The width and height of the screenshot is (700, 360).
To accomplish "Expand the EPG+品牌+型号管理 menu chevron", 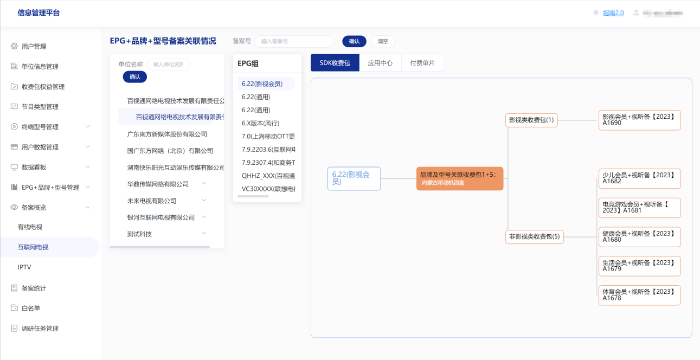I will [x=88, y=187].
